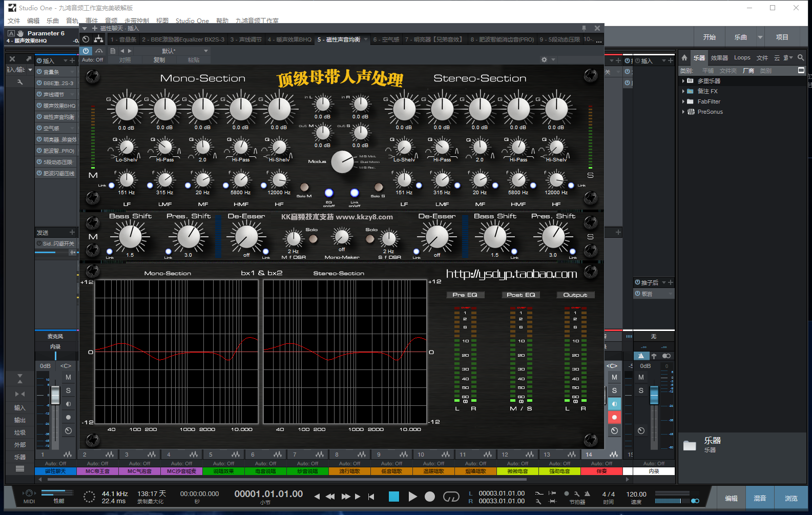Click plugin window pin icon
Viewport: 812px width, 515px height.
[584, 28]
